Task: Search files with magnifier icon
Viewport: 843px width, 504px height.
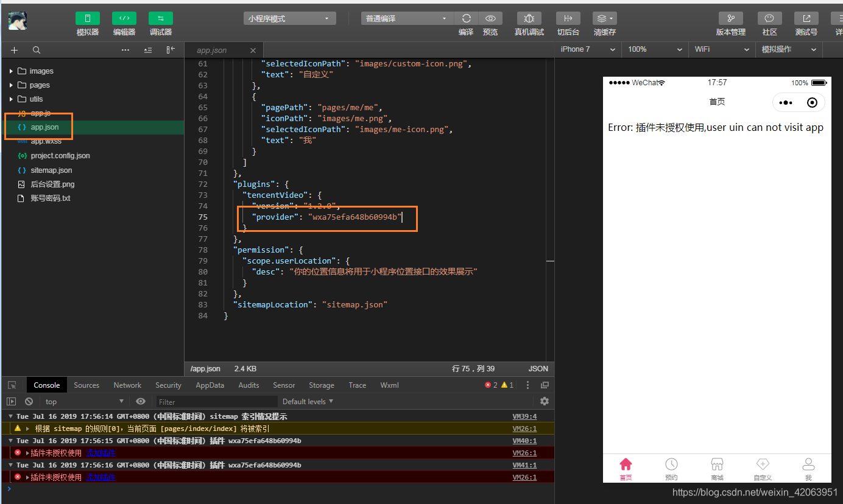Action: 37,50
